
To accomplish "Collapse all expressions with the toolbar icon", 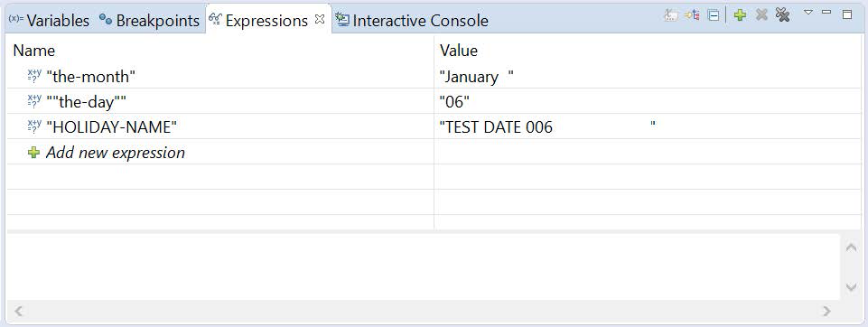I will (714, 15).
